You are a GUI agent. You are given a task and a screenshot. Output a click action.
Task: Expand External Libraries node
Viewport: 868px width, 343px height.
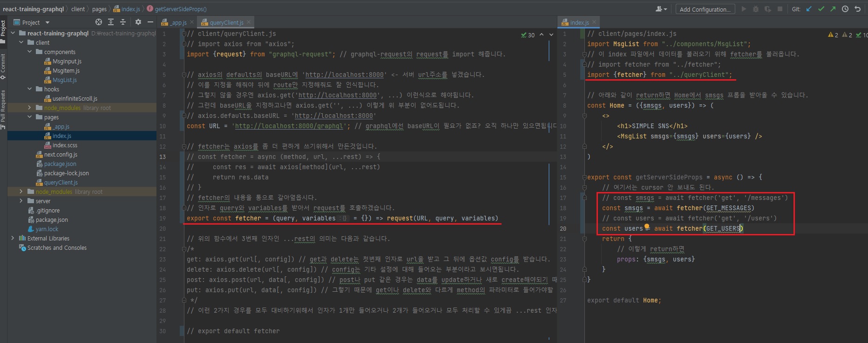pyautogui.click(x=13, y=238)
